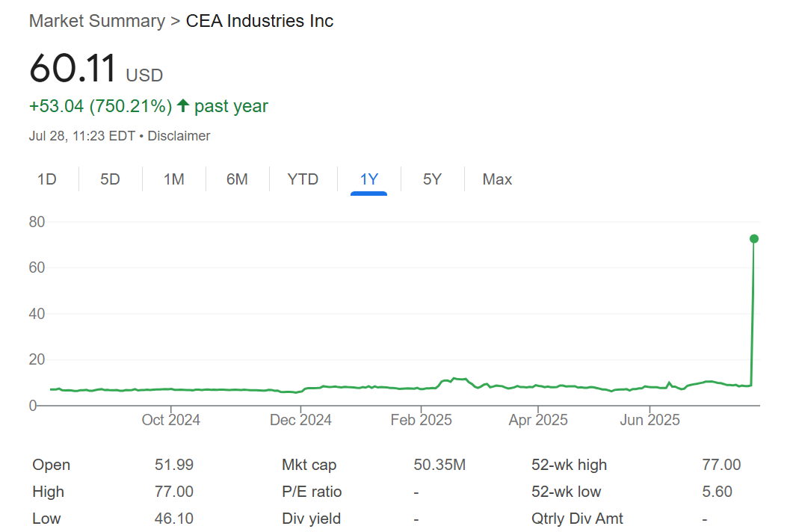
Task: Open the Market Summary link
Action: point(97,21)
